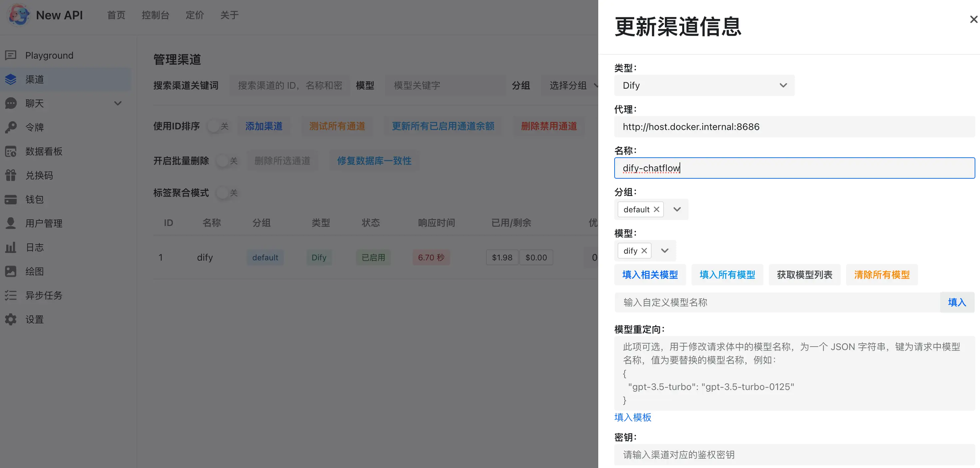Toggle 标签聚合模式 switch
The height and width of the screenshot is (468, 980).
tap(227, 193)
